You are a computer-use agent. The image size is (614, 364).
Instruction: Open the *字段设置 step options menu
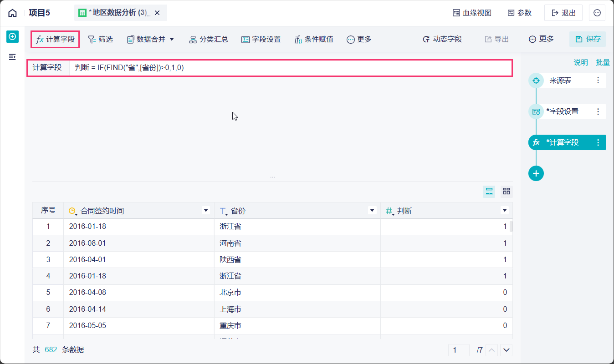[598, 111]
